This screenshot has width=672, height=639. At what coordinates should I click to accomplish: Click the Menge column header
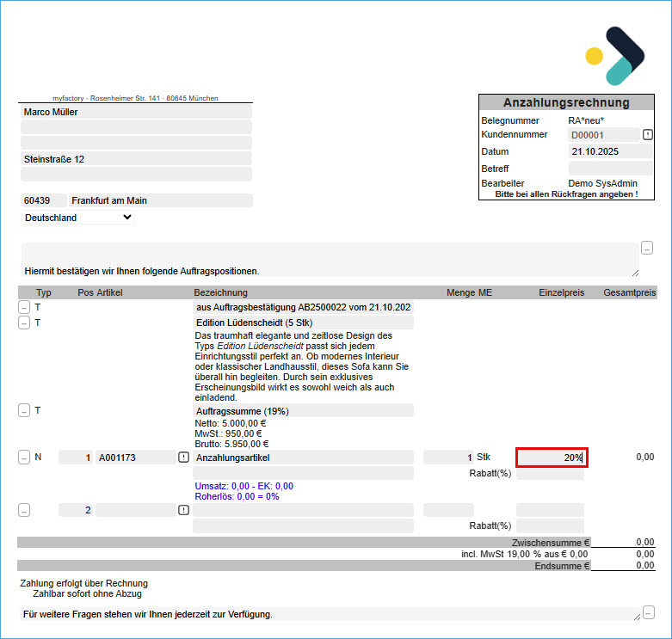click(460, 292)
